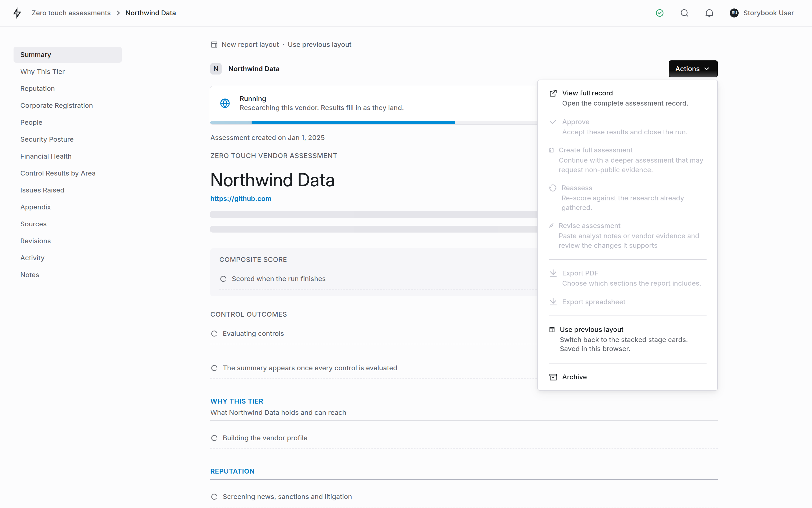Select Revise assessment in Actions menu
Screen dimensions: 812x508
[627, 236]
